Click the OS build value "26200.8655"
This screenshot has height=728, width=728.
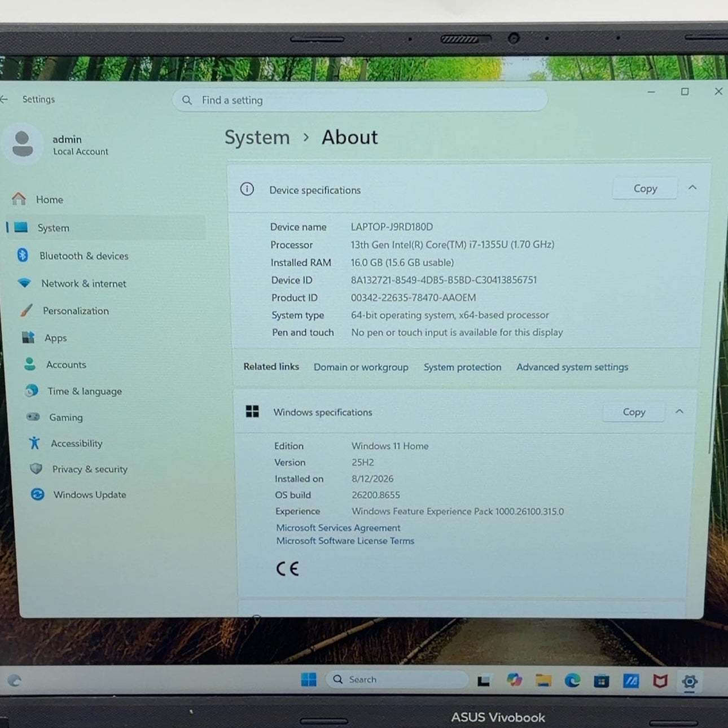[x=376, y=495]
